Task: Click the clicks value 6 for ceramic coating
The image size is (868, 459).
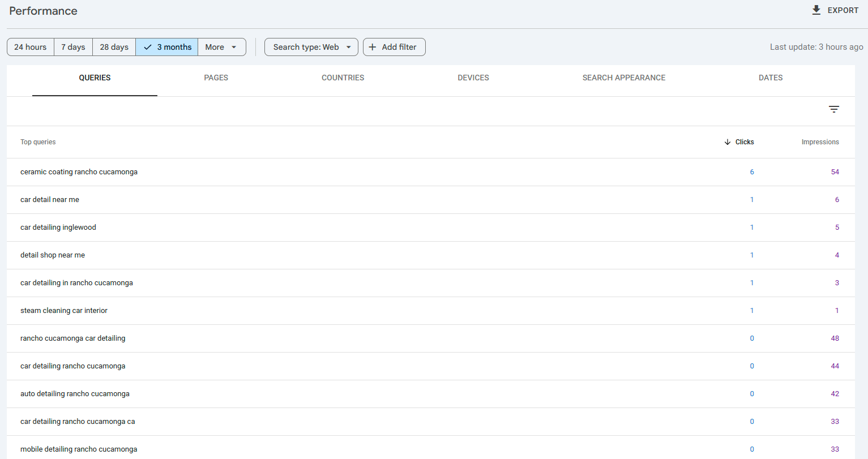Action: point(752,171)
